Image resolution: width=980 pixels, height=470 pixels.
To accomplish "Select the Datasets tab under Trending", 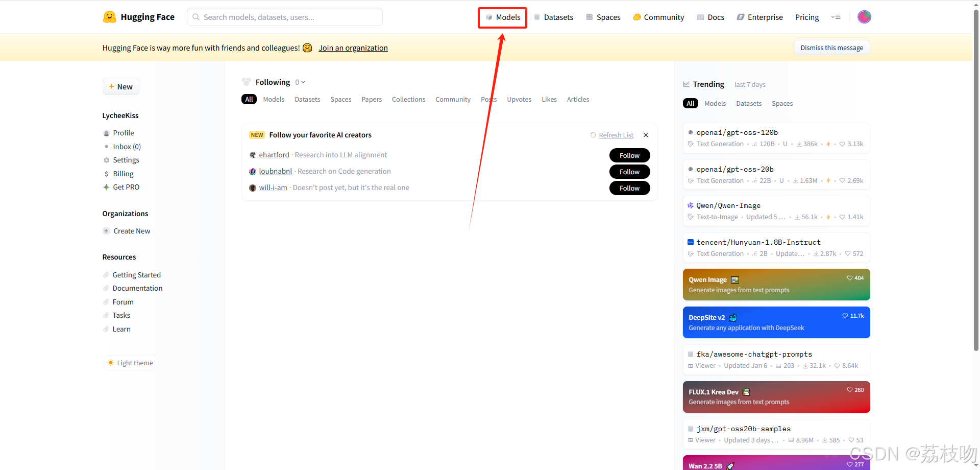I will (x=749, y=103).
